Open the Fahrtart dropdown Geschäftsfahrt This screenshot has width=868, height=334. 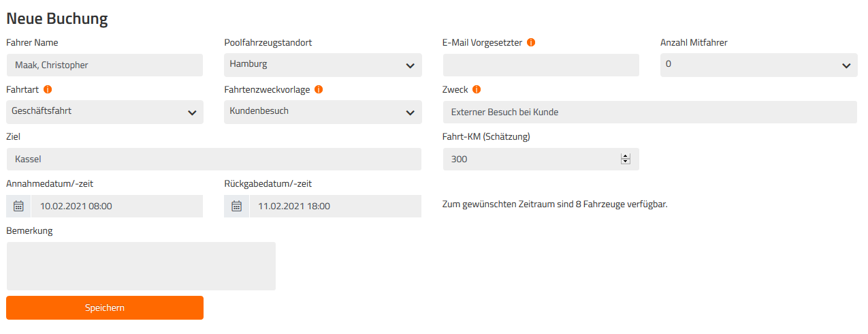[x=105, y=112]
